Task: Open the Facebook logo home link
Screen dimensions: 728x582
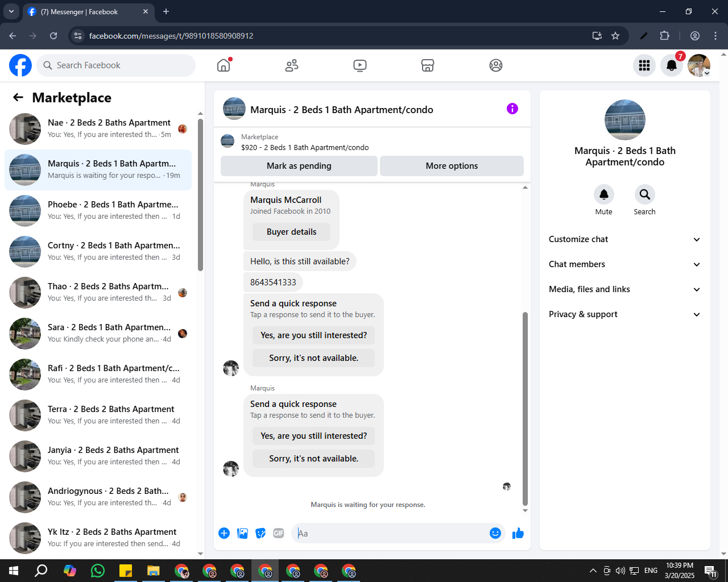Action: pyautogui.click(x=20, y=65)
